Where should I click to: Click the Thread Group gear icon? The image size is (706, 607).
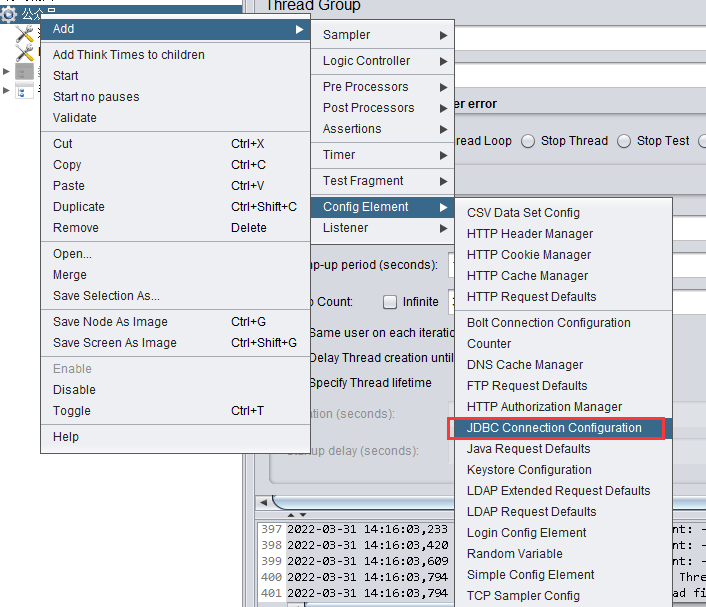[x=8, y=14]
